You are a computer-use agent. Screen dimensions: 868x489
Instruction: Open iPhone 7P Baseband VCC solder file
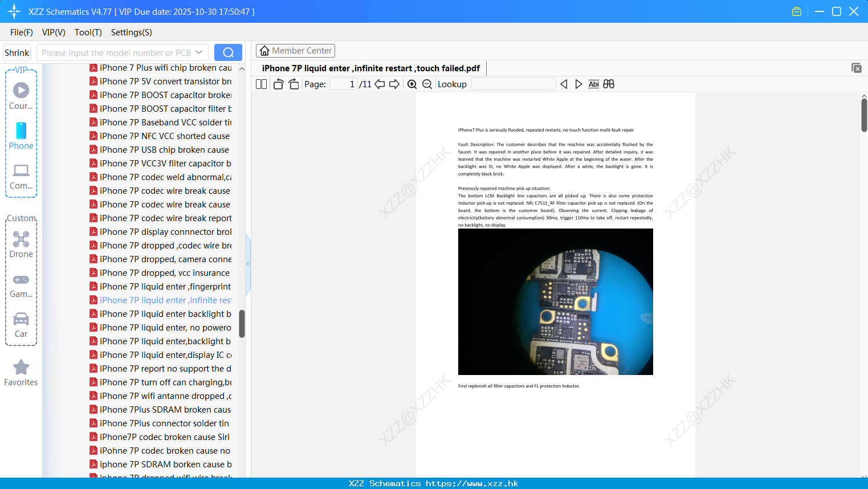pos(161,123)
